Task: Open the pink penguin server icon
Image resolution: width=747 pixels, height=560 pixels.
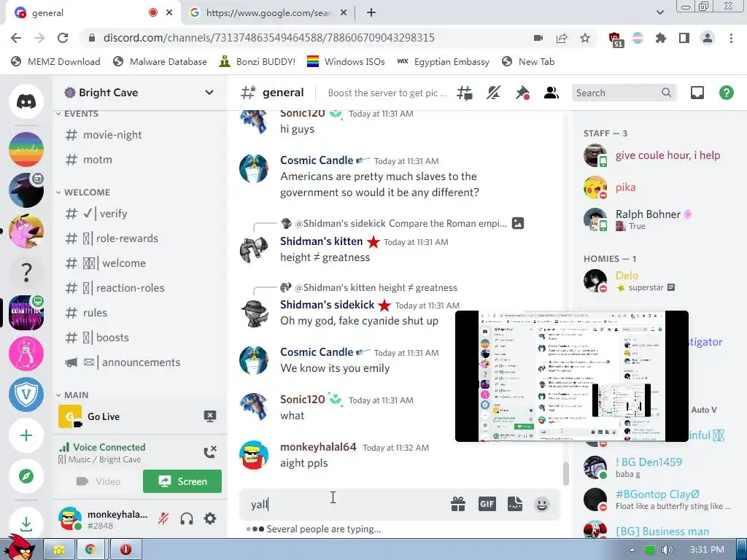Action: point(26,354)
